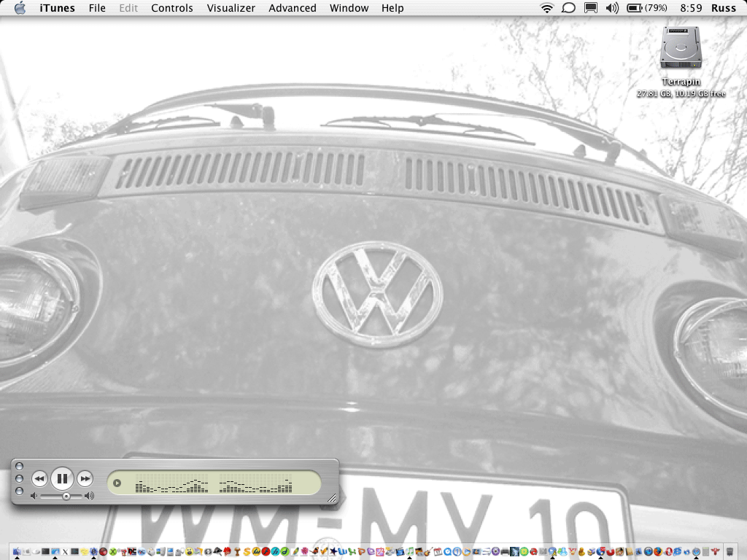Open the File menu
The image size is (747, 560).
point(97,8)
